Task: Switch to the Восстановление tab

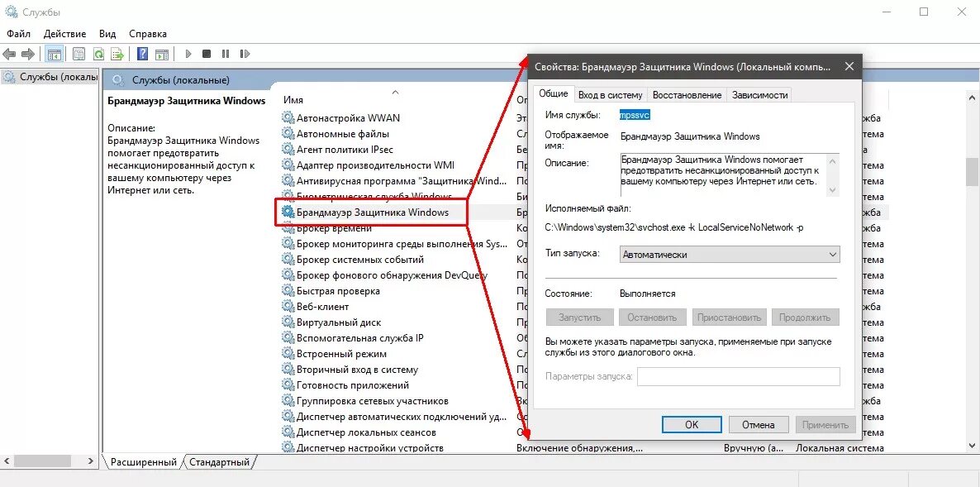Action: (x=687, y=95)
